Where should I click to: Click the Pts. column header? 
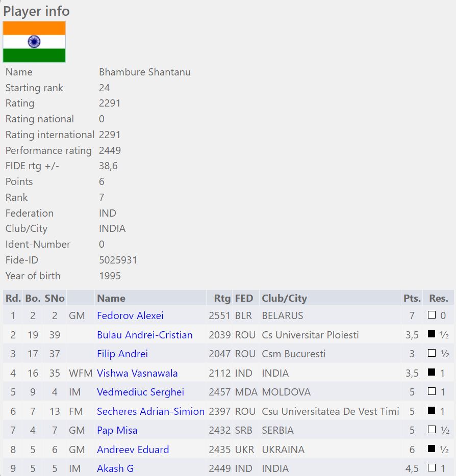412,298
